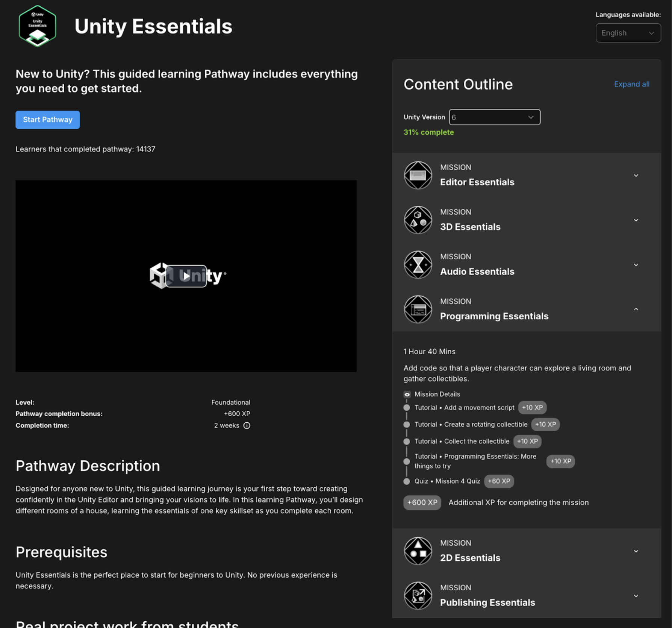The image size is (672, 628).
Task: Collapse the Programming Essentials mission chevron
Action: coord(636,309)
